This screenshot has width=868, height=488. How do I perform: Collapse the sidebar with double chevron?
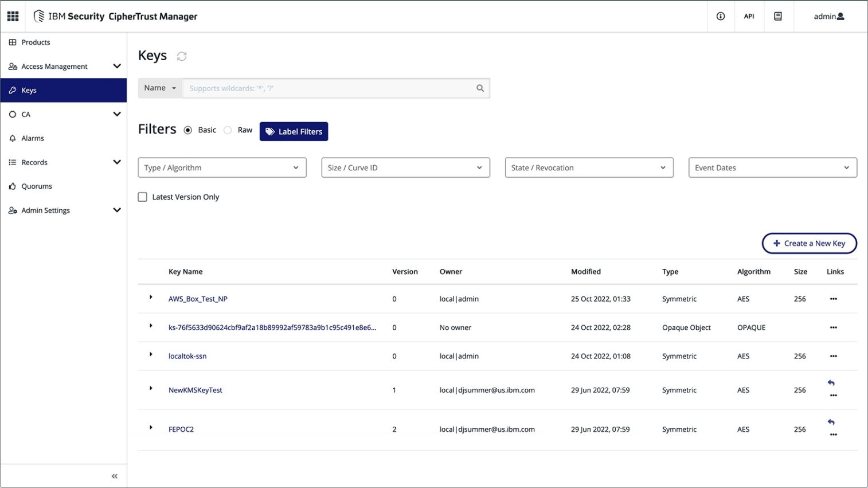coord(115,476)
